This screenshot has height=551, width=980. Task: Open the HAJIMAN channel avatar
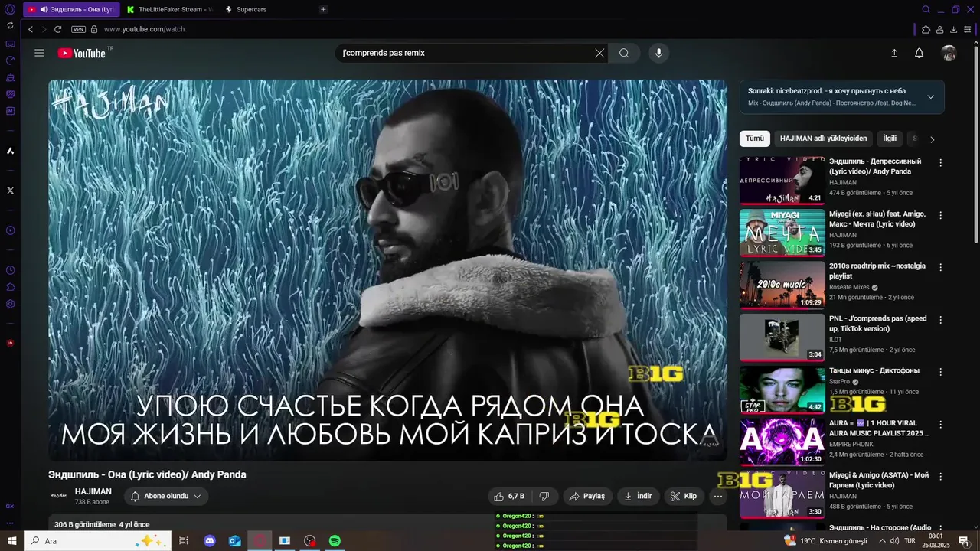tap(58, 496)
